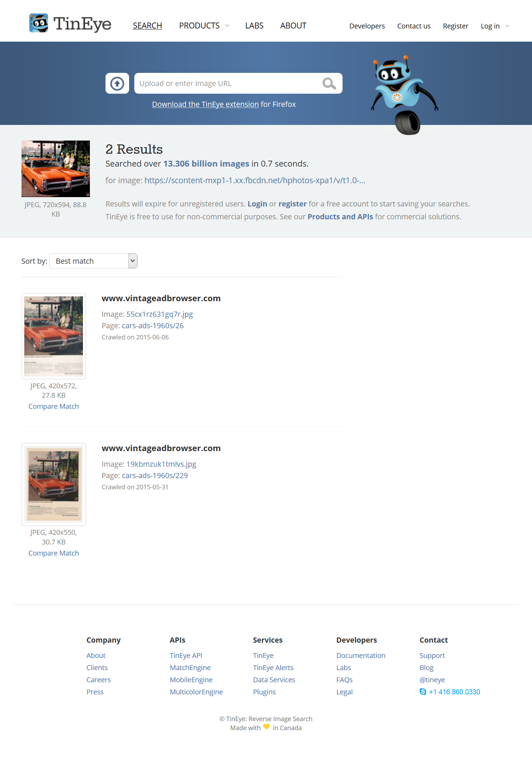Click the 'Crawled on 2015-05-31' text

point(135,487)
